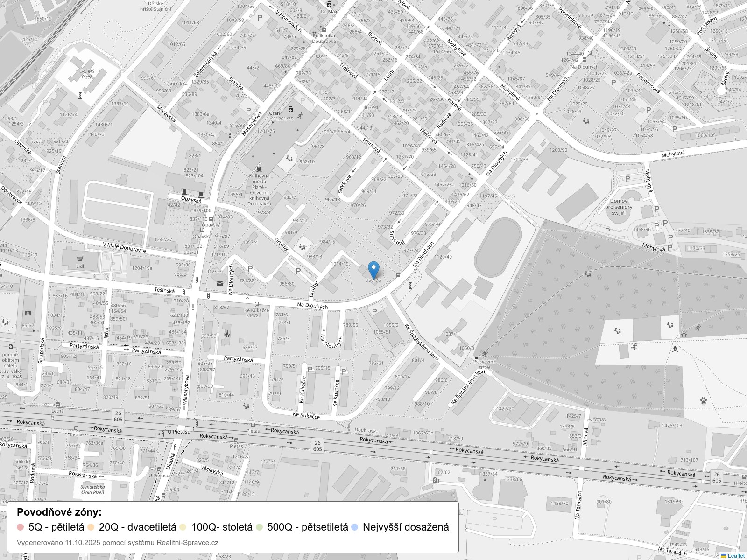This screenshot has width=747, height=560.
Task: Click the Uran pharmacy cross icon
Action: 290,110
